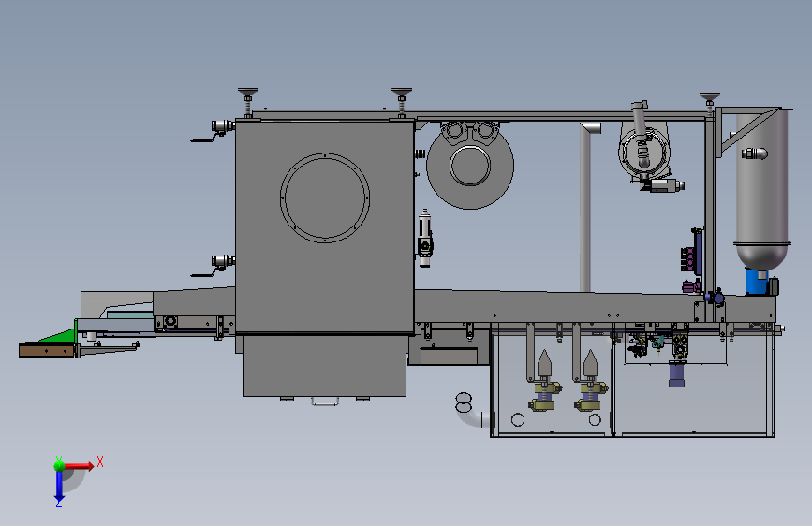Click the blue Z axis arrow on the triad
This screenshot has width=812, height=526.
pos(59,486)
